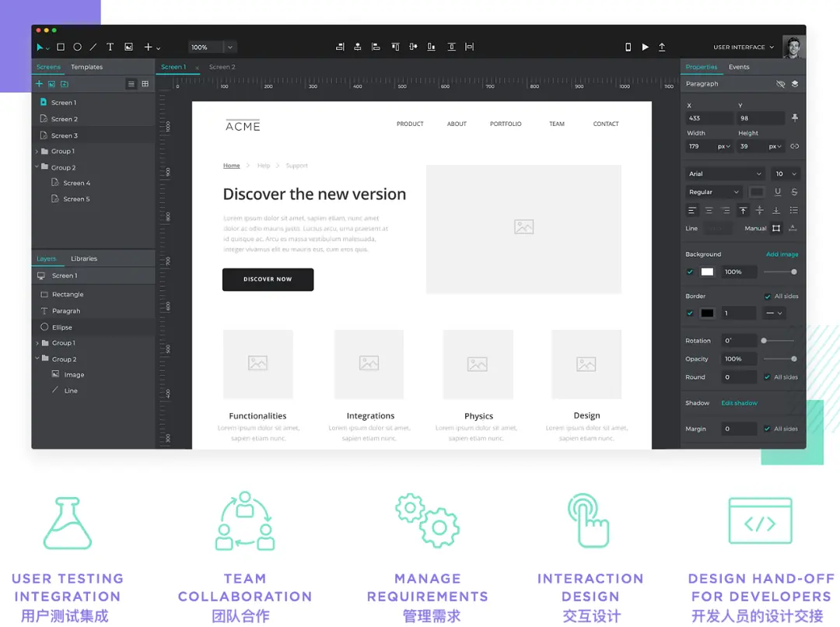
Task: Select the Ellipse layer row
Action: 93,328
